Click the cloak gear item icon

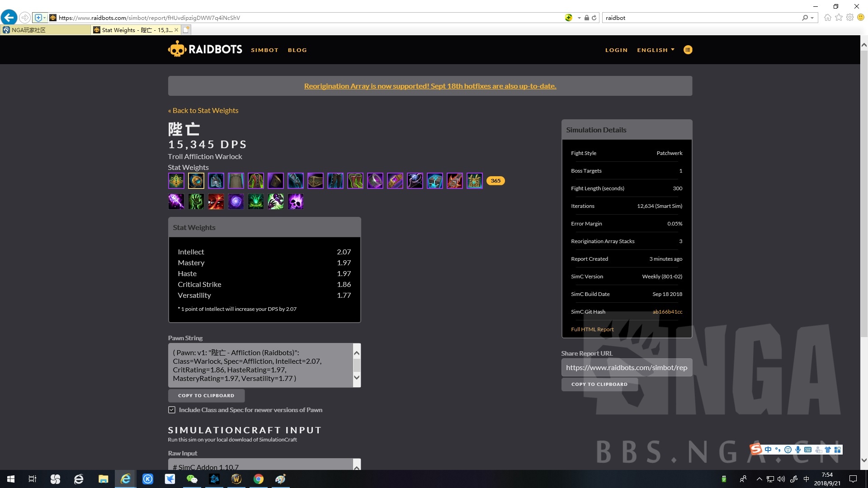tap(236, 181)
